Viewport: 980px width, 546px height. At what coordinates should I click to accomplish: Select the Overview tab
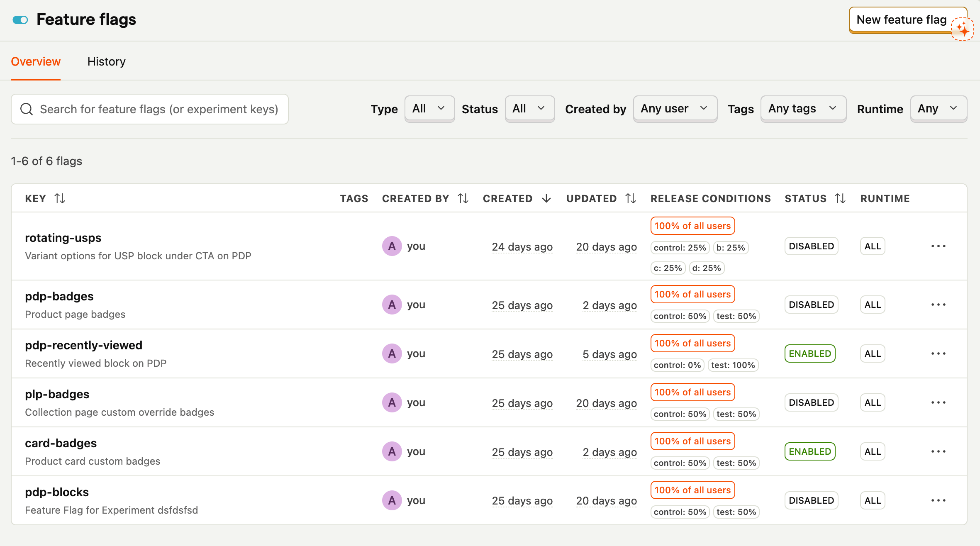pos(36,61)
